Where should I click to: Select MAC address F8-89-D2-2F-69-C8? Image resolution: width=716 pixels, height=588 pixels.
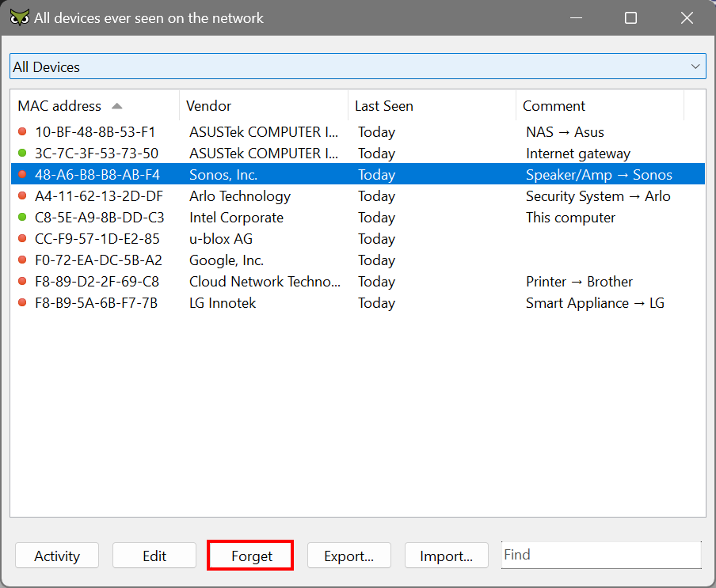(x=97, y=282)
